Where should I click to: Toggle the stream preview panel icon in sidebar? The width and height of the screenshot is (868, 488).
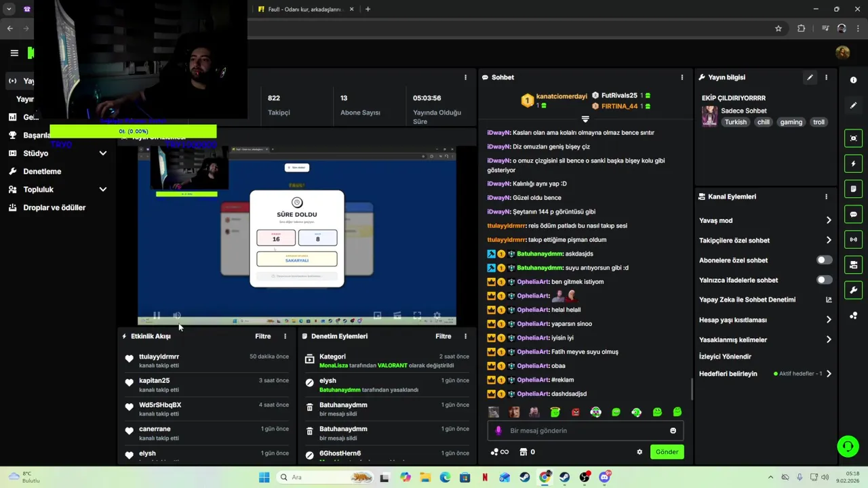[853, 138]
